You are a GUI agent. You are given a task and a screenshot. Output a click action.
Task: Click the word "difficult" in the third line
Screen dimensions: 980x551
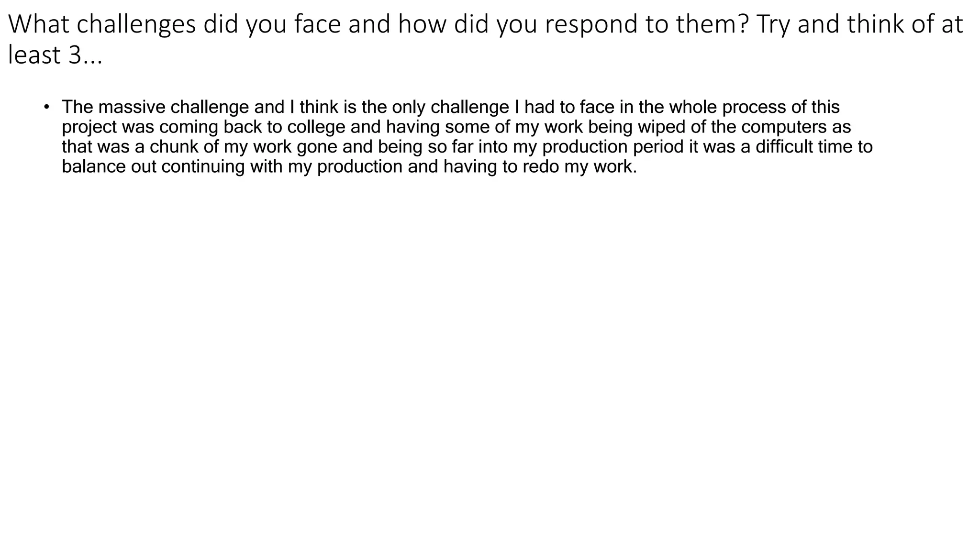[784, 146]
